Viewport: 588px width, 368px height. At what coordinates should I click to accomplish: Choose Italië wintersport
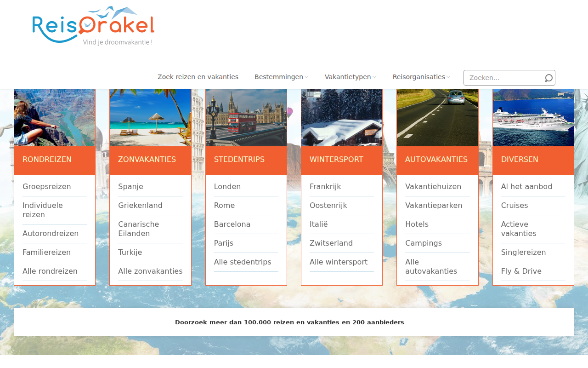[x=319, y=224]
